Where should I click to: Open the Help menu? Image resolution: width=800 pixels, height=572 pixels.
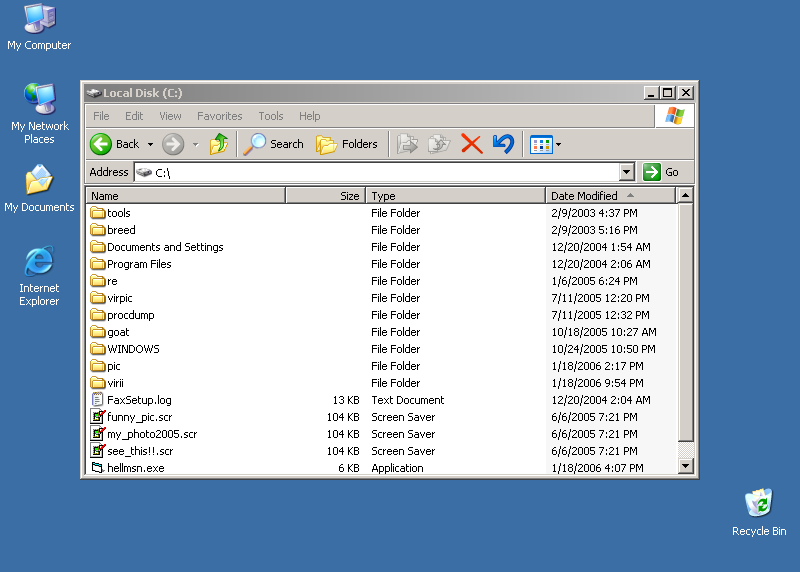[x=309, y=116]
